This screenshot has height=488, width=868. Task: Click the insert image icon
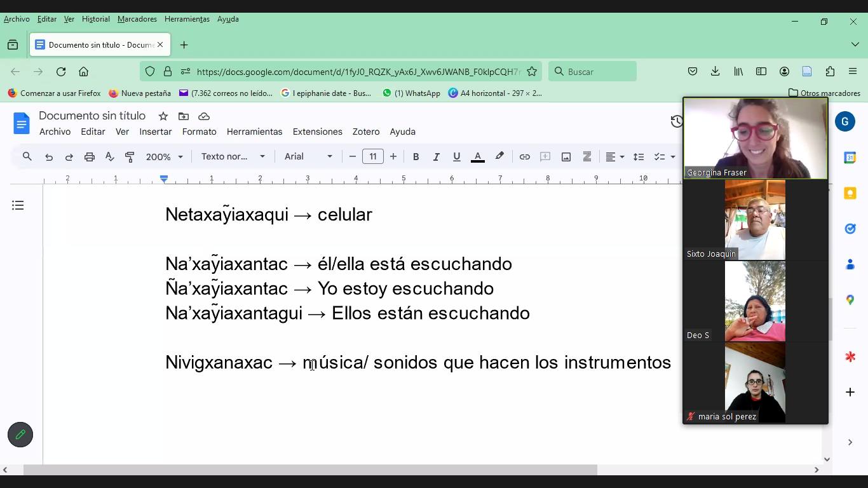[566, 157]
